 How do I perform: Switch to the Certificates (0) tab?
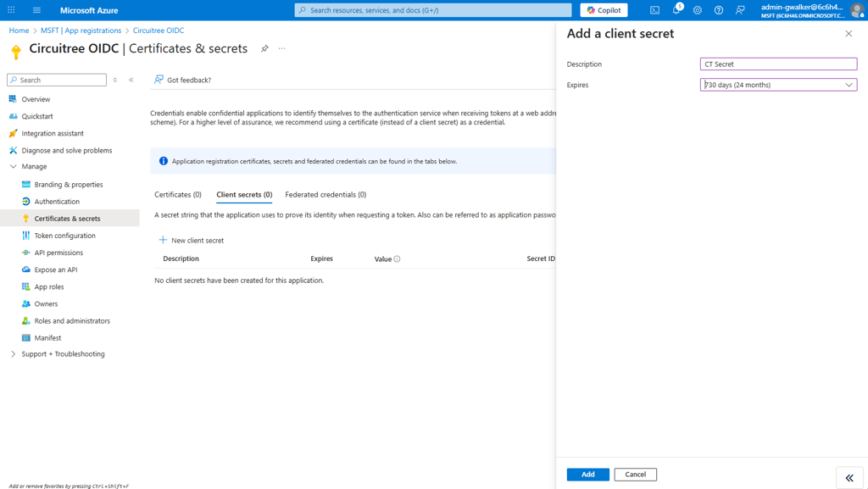tap(178, 195)
